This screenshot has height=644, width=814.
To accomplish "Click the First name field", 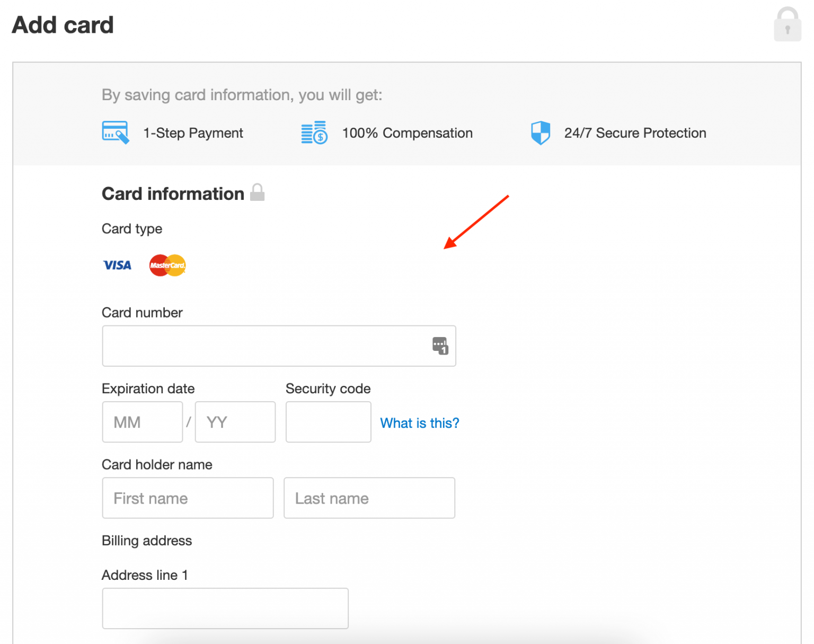I will tap(187, 498).
